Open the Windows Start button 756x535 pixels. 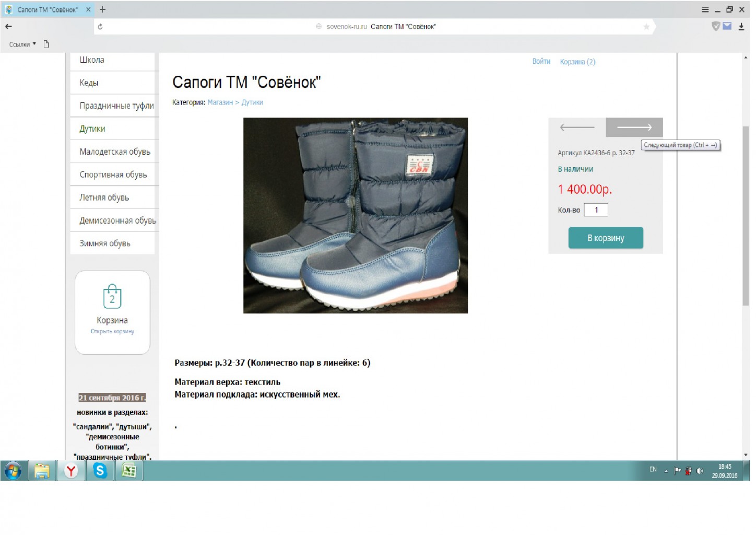click(x=13, y=471)
